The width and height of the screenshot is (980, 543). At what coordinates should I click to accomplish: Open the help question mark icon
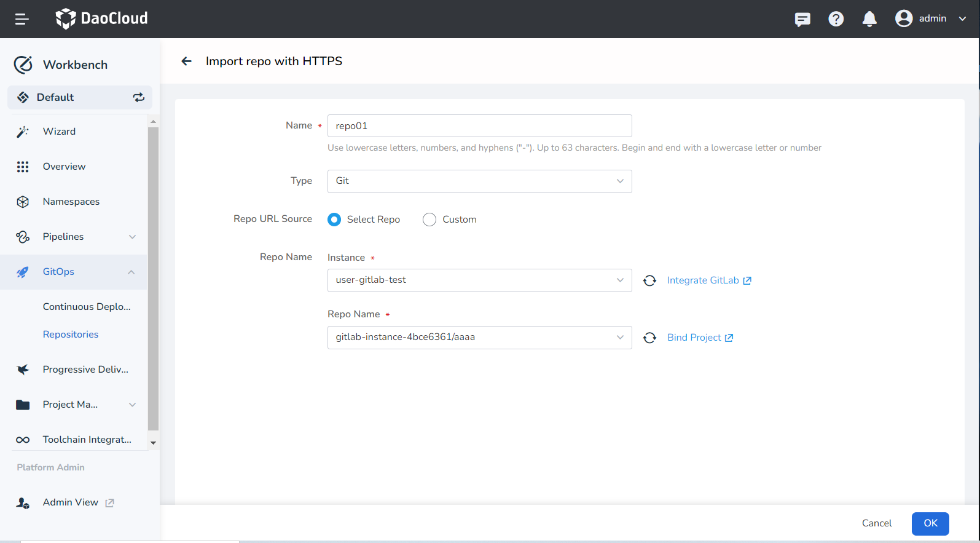click(x=836, y=19)
